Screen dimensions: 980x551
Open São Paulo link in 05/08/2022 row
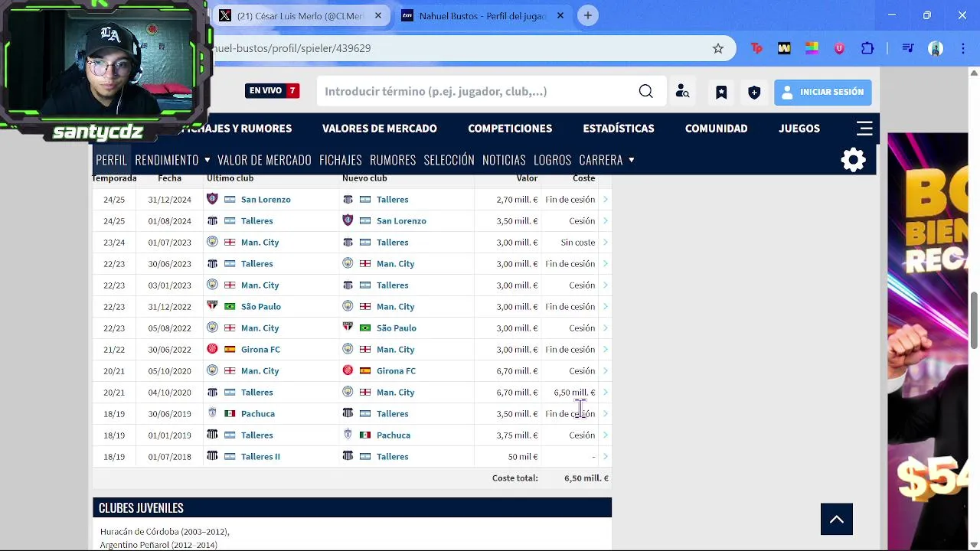[397, 328]
